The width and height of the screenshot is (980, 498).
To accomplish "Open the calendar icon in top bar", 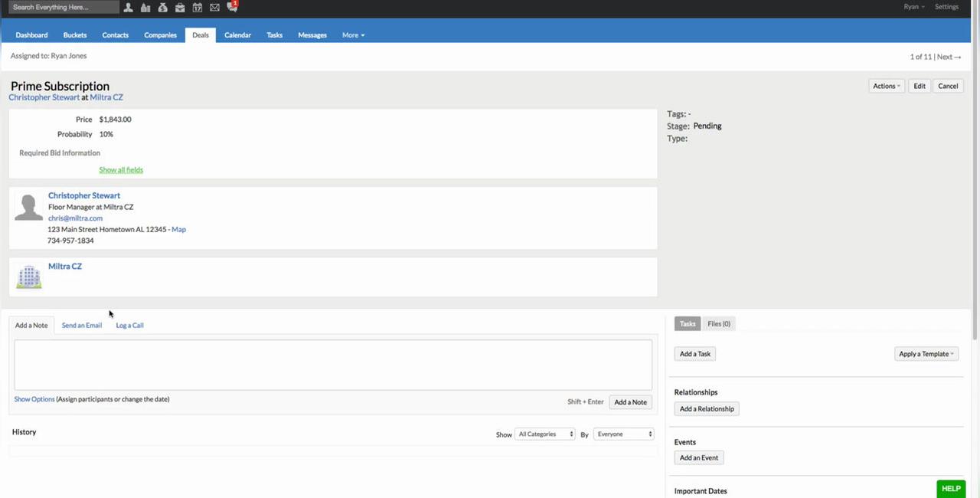I will pyautogui.click(x=198, y=8).
